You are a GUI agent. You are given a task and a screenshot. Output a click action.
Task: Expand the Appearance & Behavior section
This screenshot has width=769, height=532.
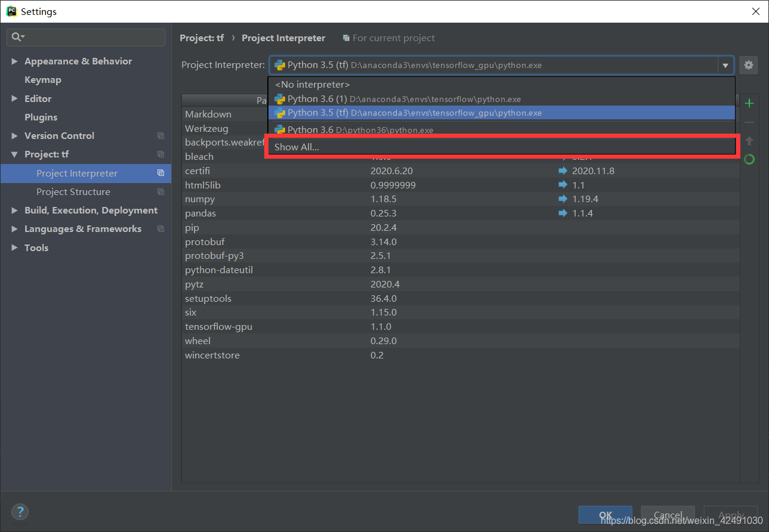[x=14, y=61]
